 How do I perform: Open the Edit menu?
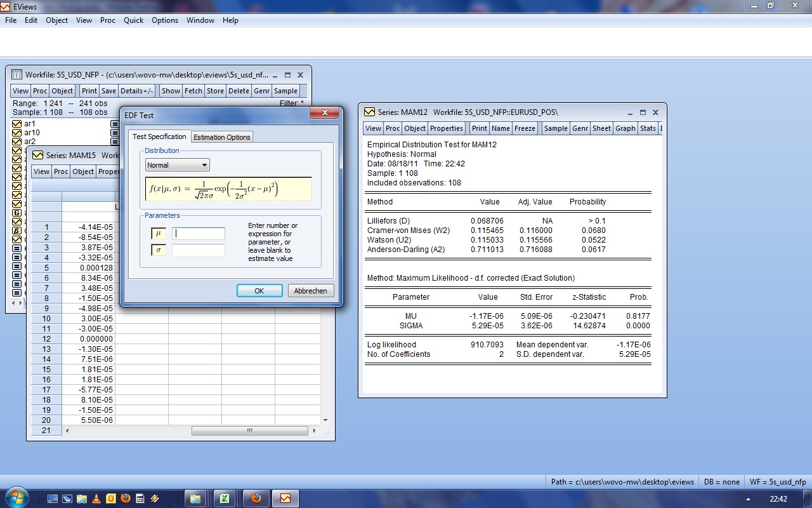(x=31, y=20)
